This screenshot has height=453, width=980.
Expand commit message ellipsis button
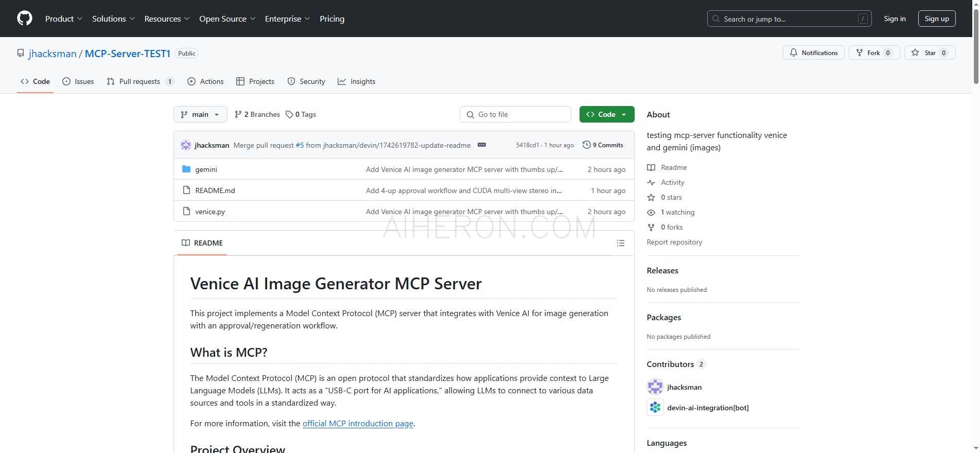(x=482, y=145)
